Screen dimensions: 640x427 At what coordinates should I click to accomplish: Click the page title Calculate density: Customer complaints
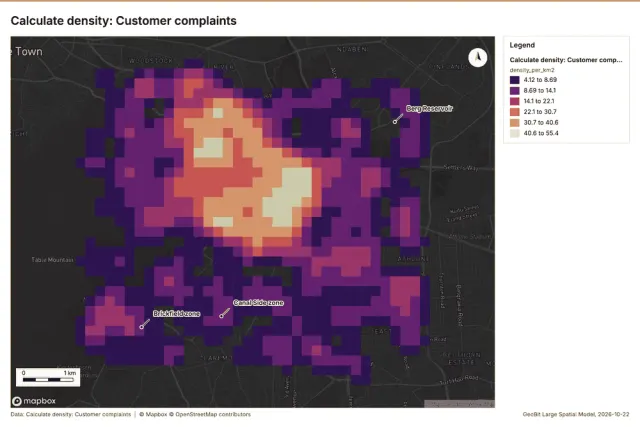pyautogui.click(x=124, y=21)
